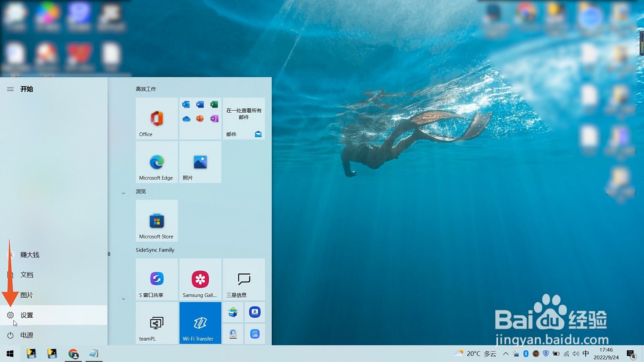This screenshot has height=362, width=644.
Task: Open the 电源 power options
Action: click(x=54, y=335)
